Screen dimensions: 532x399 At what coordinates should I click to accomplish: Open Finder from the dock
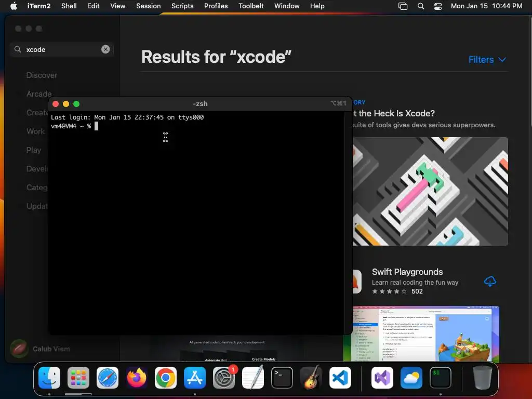49,378
